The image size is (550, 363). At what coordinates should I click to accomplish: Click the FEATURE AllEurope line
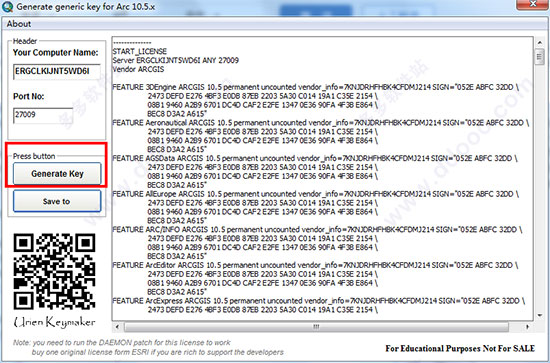(x=315, y=194)
